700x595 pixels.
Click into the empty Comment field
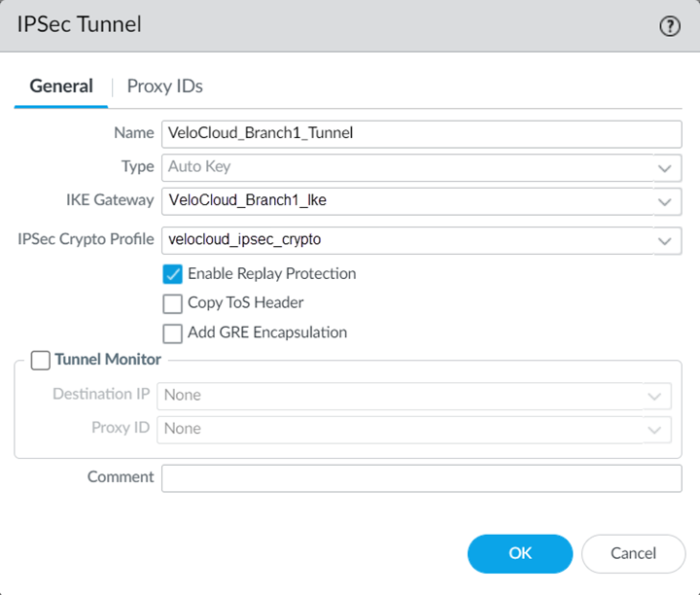[421, 478]
